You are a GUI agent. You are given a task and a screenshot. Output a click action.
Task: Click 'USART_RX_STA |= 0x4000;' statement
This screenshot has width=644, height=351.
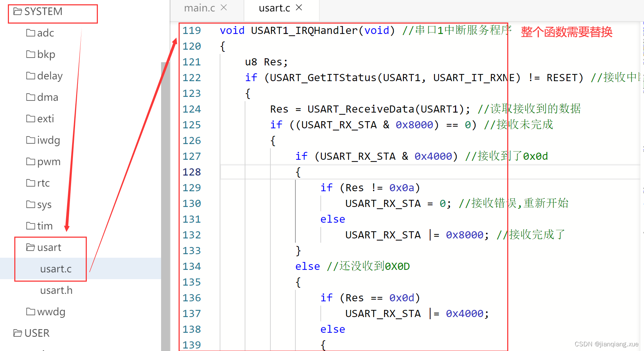[417, 314]
